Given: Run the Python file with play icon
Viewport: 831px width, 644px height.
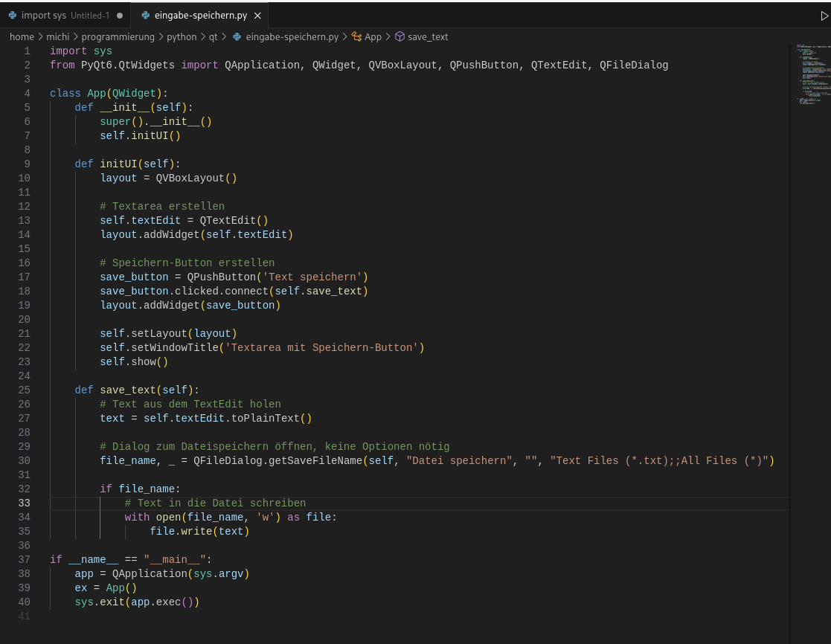Looking at the screenshot, I should tap(824, 16).
